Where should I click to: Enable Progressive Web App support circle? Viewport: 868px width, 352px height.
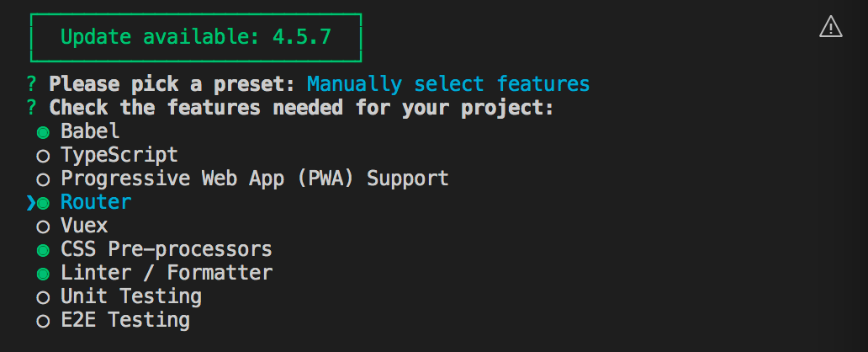point(42,179)
